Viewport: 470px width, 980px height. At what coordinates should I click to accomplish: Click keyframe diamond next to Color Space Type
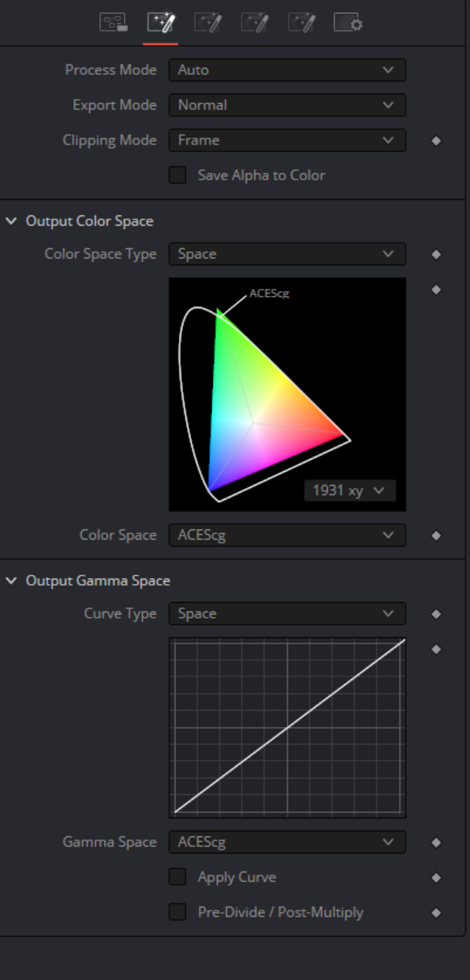436,255
